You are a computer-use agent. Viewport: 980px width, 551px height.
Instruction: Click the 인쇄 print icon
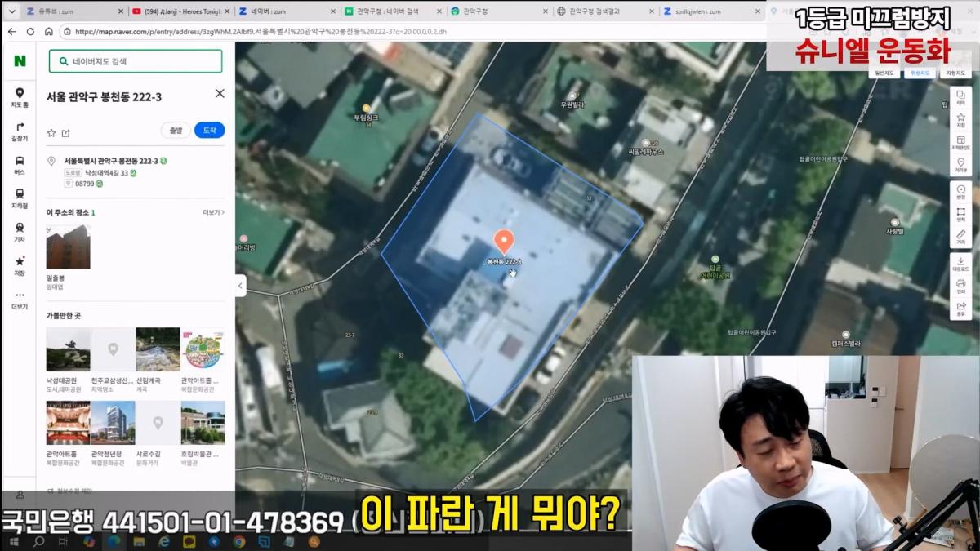(960, 287)
